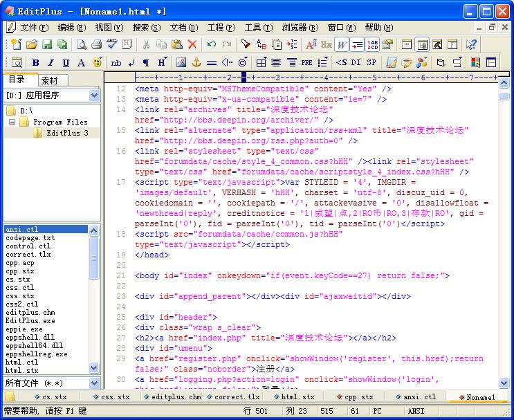Insert a non-breaking space (nb)
Image resolution: width=514 pixels, height=420 pixels.
(x=116, y=63)
